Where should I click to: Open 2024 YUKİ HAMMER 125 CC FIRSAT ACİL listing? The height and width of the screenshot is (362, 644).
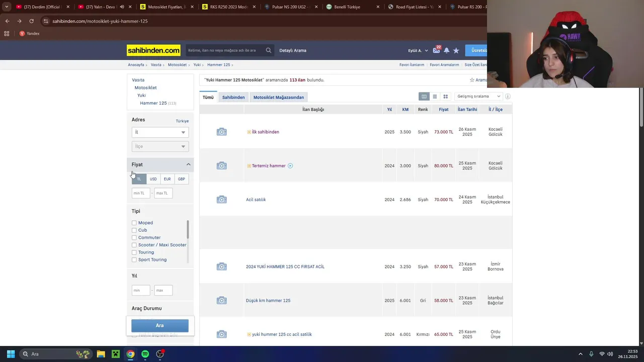pos(285,266)
